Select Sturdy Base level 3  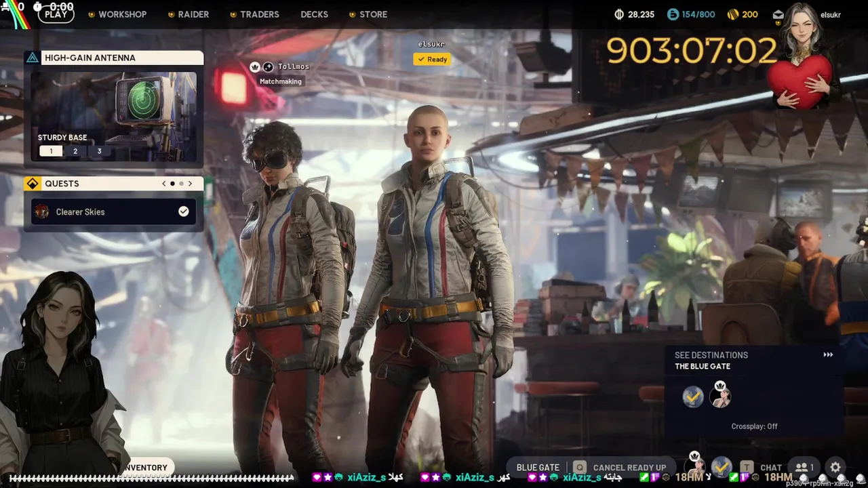[x=99, y=151]
